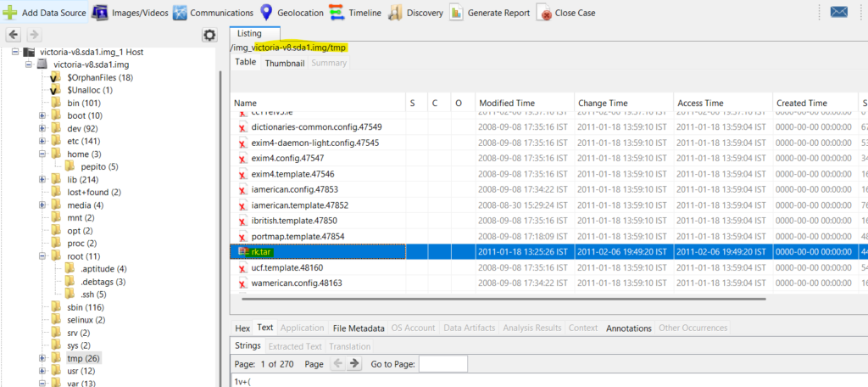Switch to the Thumbnail tab
The height and width of the screenshot is (387, 868).
[x=285, y=63]
